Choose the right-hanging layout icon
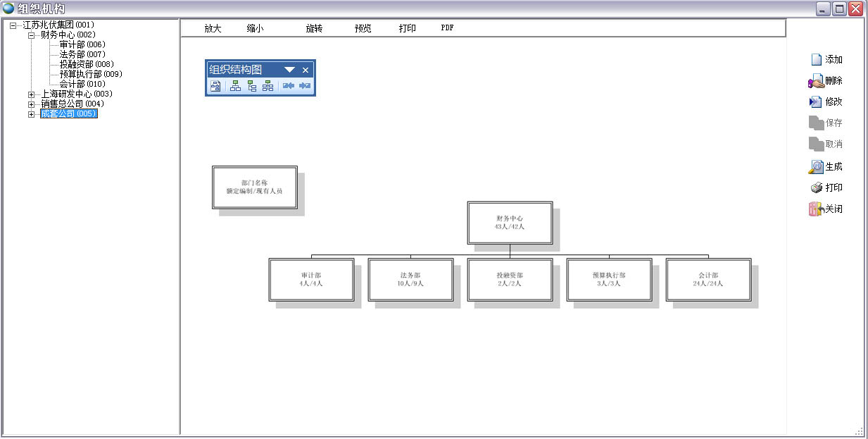This screenshot has height=439, width=868. (251, 87)
